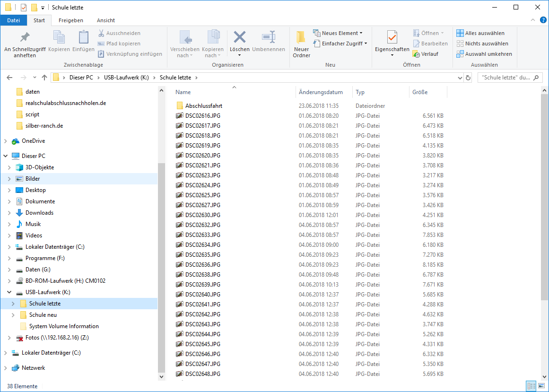The height and width of the screenshot is (392, 549).
Task: Select Bilder in the navigation pane
Action: coord(33,179)
